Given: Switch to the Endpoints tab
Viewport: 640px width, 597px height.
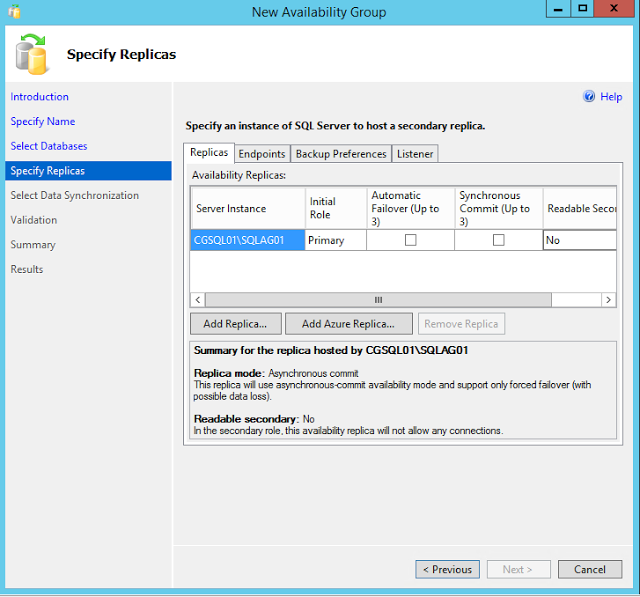Looking at the screenshot, I should [x=262, y=154].
